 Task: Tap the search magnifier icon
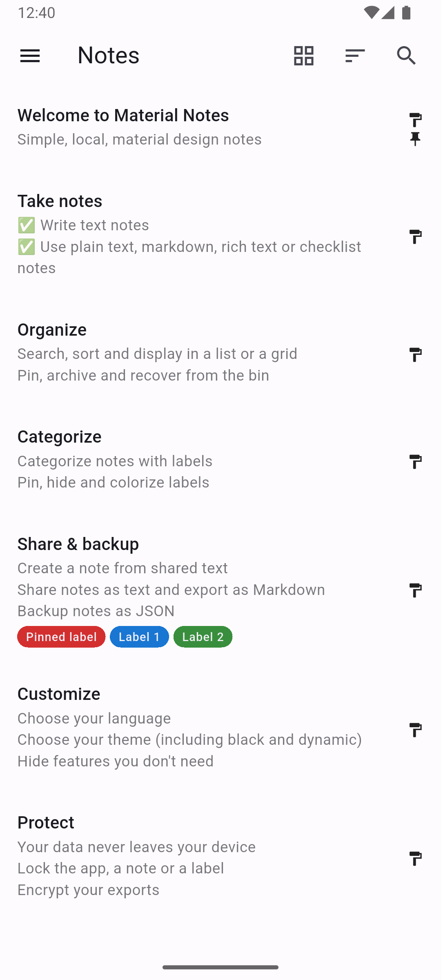pos(406,56)
